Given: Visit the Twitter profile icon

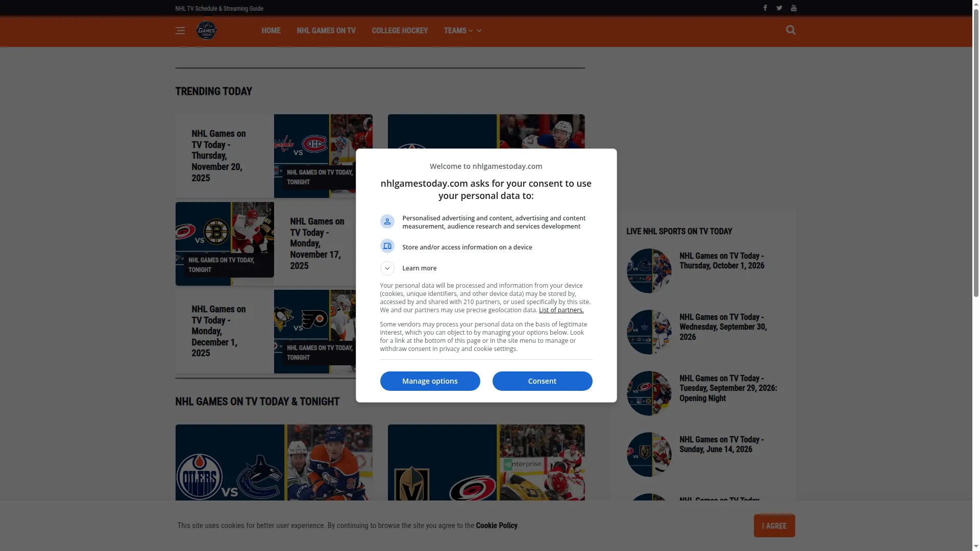Looking at the screenshot, I should pos(779,8).
